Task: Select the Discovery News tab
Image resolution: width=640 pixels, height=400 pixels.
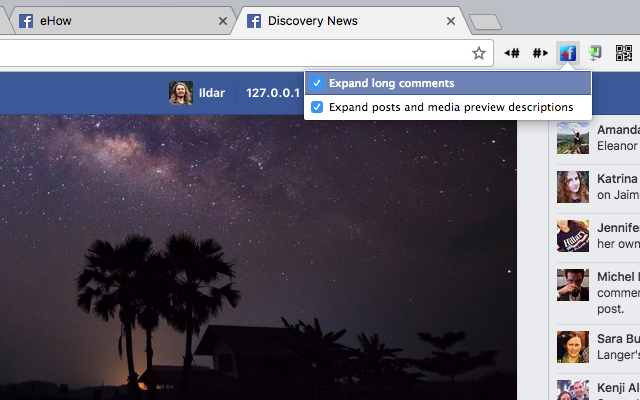Action: pyautogui.click(x=351, y=21)
